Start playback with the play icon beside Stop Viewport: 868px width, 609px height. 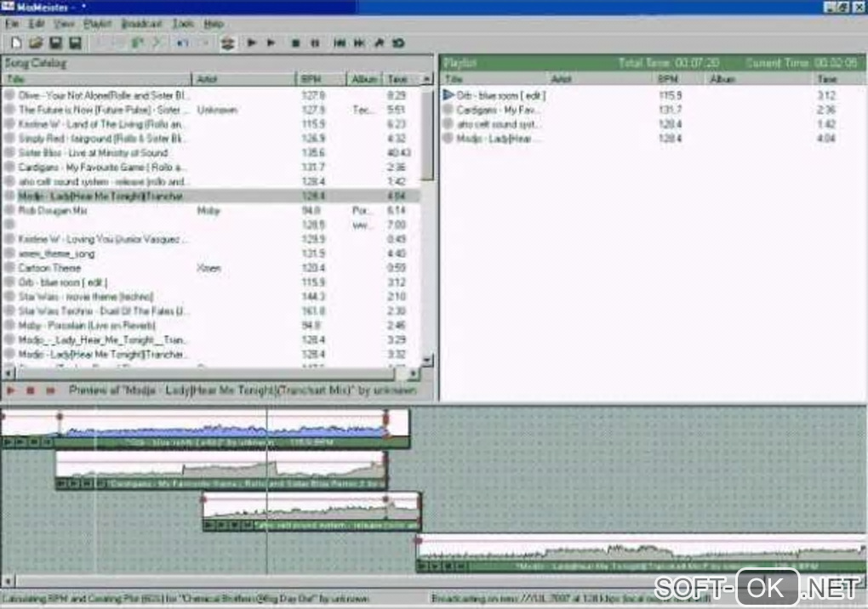pos(271,43)
